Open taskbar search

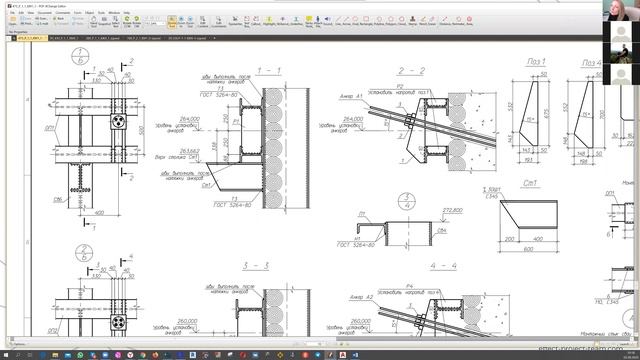18,355
